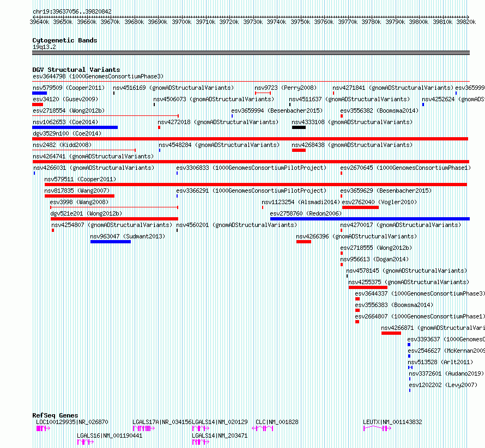Select the blue esv2758760 Redon2006 bar
The width and height of the screenshot is (485, 448).
[x=370, y=219]
